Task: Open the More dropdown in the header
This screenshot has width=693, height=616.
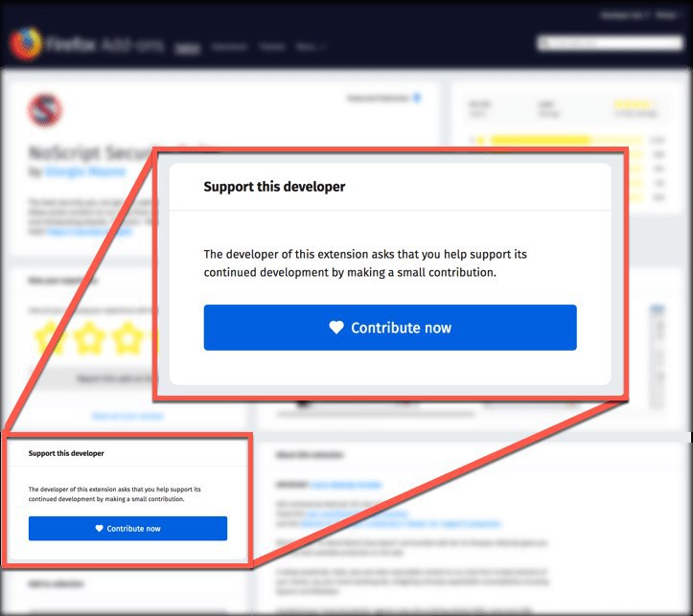Action: point(312,46)
